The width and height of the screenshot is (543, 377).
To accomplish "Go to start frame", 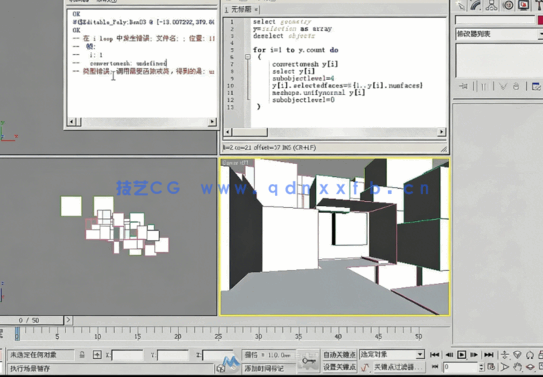I will tap(435, 354).
